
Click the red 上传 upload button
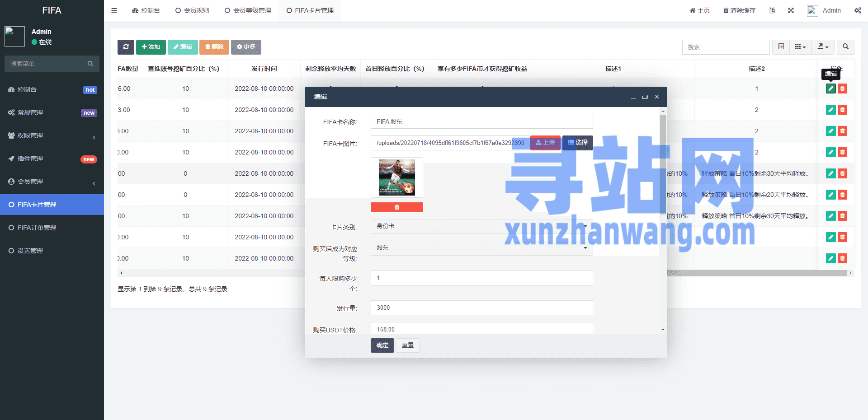[545, 143]
